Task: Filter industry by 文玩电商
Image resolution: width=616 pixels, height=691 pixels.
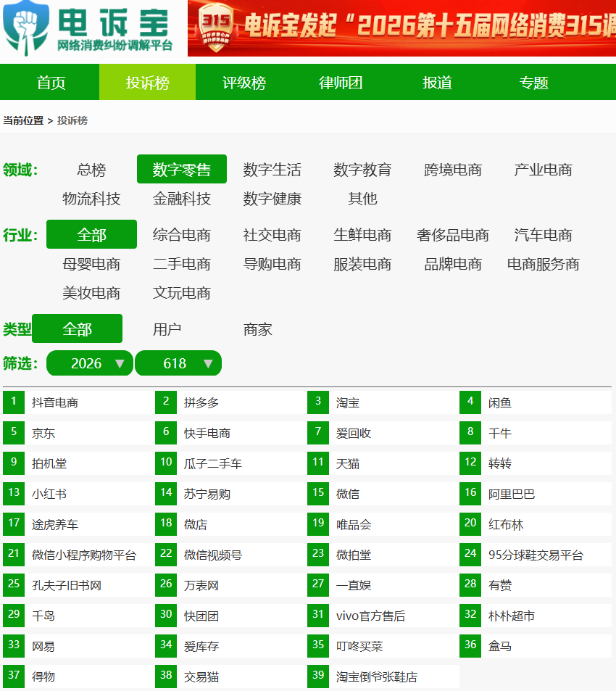Action: 182,293
